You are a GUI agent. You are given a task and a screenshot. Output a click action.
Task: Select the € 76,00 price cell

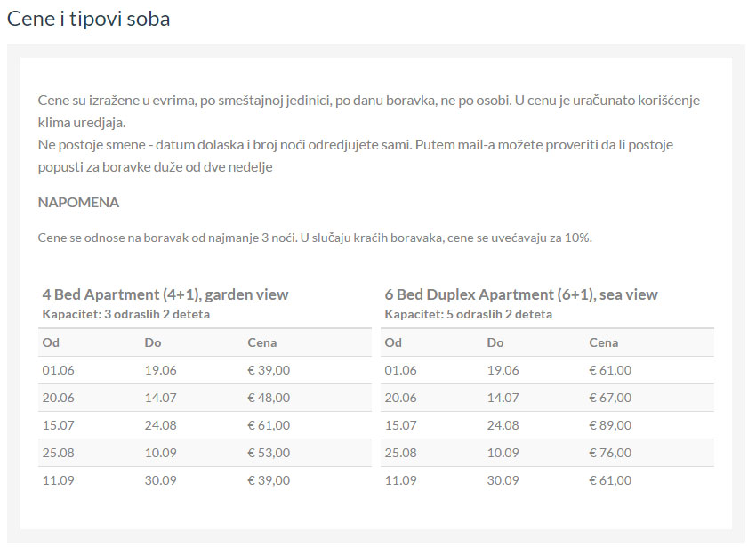click(610, 453)
